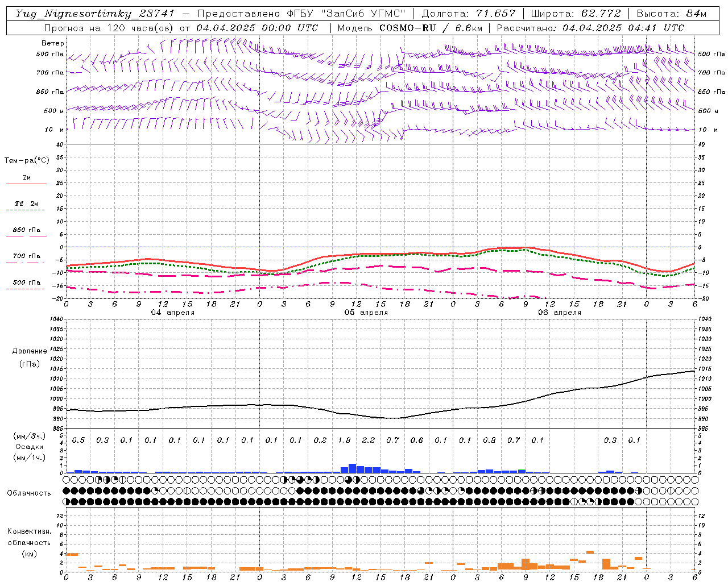Click the precipitation value '1.8'
The image size is (728, 582).
click(344, 440)
